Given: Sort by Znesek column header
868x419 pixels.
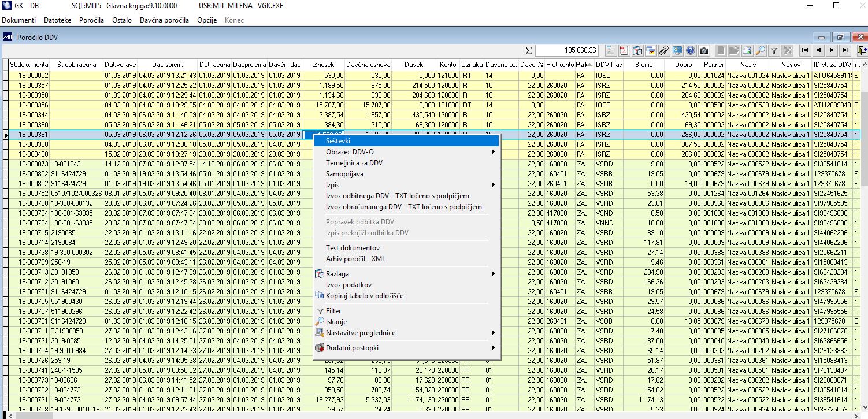Looking at the screenshot, I should [324, 64].
